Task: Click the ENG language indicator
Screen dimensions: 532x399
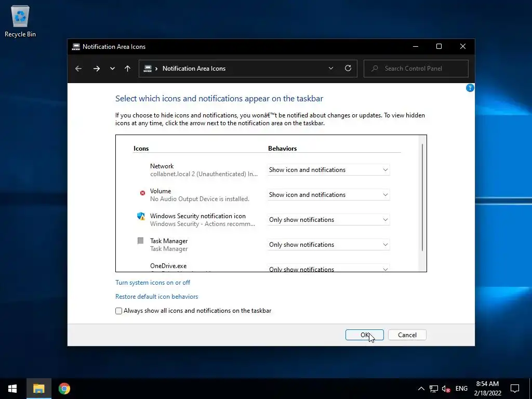Action: (x=461, y=389)
